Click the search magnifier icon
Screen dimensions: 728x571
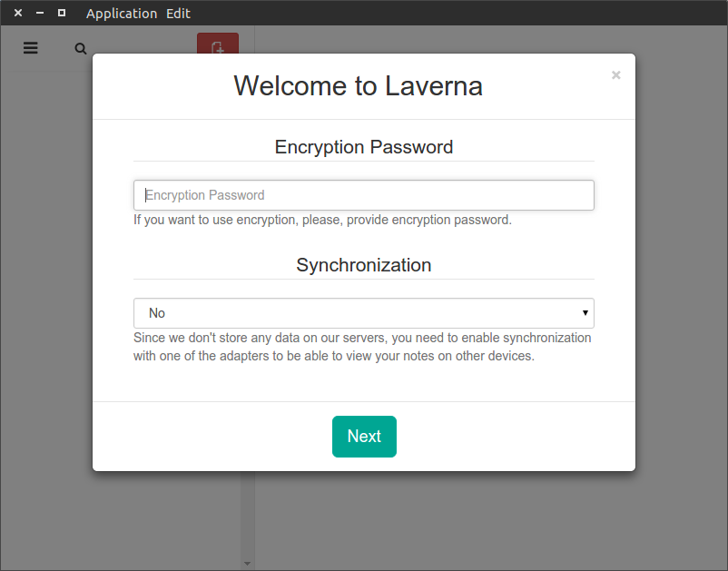[x=81, y=48]
